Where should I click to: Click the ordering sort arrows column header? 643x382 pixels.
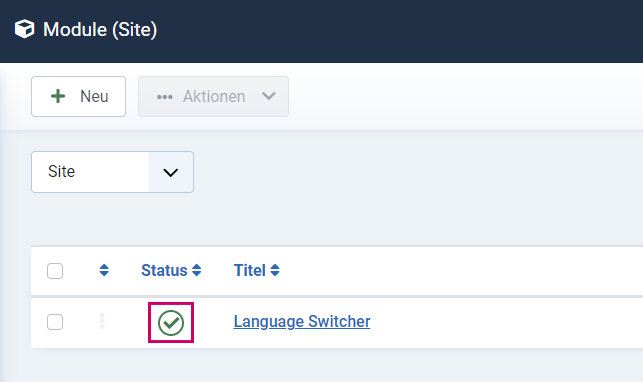pyautogui.click(x=104, y=270)
